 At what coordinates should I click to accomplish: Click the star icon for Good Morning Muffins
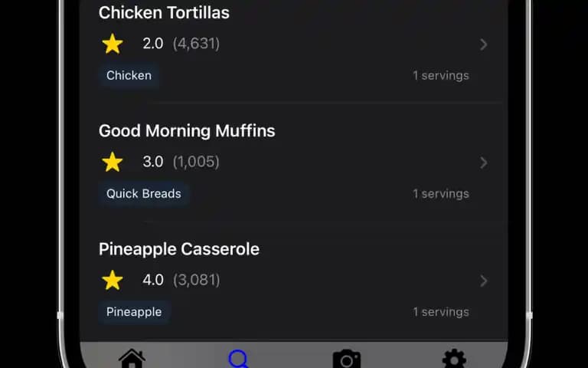[113, 163]
